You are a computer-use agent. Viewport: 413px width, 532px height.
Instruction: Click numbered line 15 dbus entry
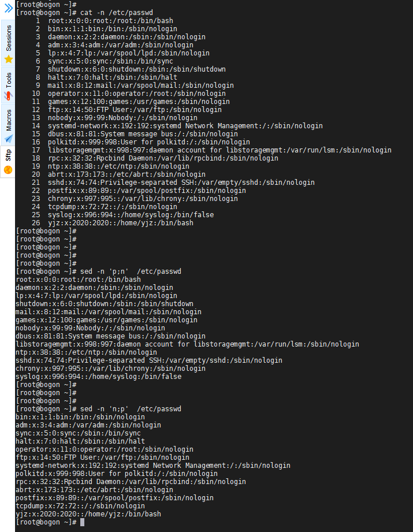click(135, 135)
